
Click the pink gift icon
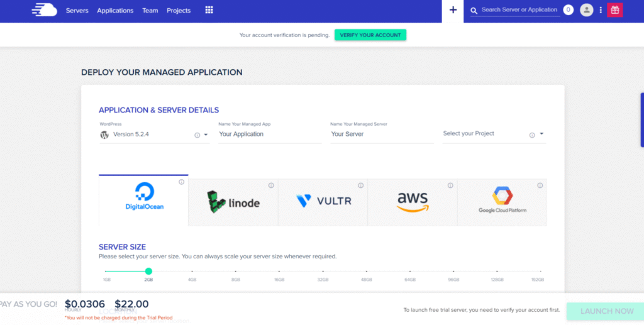(615, 10)
